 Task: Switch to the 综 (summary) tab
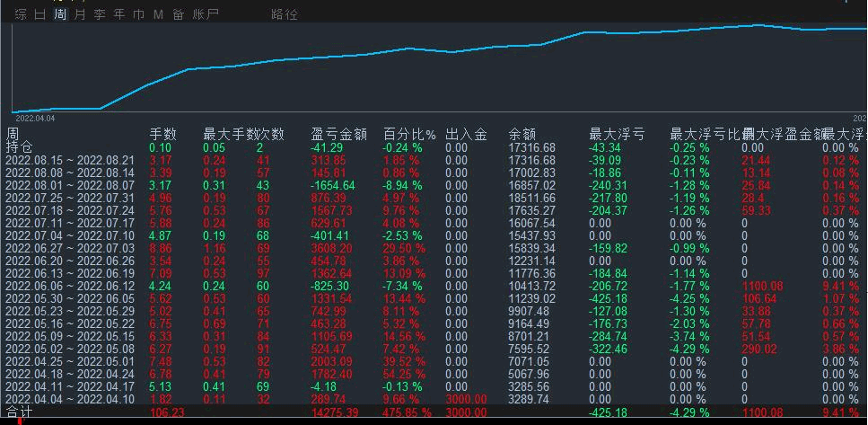[x=20, y=14]
